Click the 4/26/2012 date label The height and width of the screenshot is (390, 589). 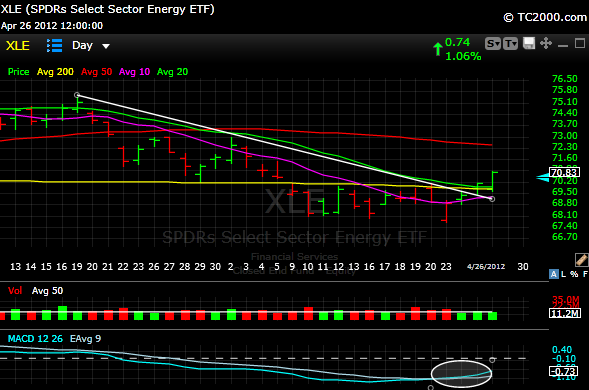(486, 266)
